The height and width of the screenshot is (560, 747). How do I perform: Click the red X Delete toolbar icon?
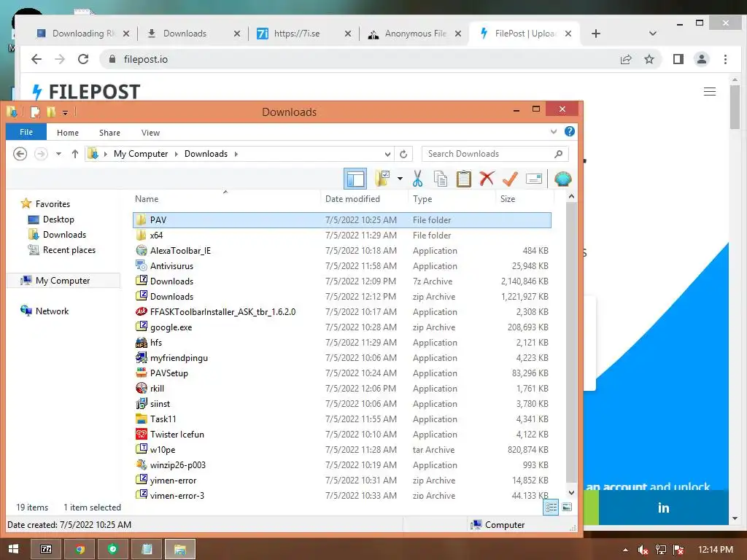coord(487,179)
